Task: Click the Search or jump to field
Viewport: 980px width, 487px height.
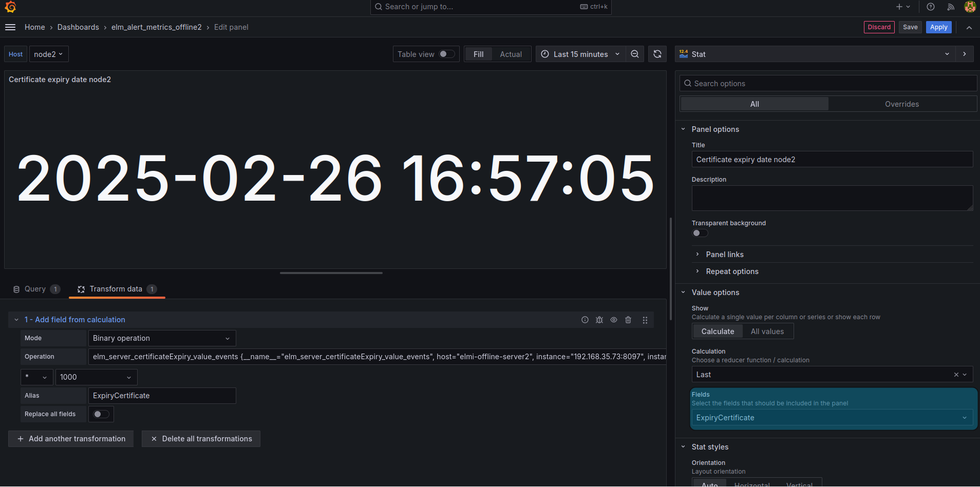Action: tap(491, 7)
